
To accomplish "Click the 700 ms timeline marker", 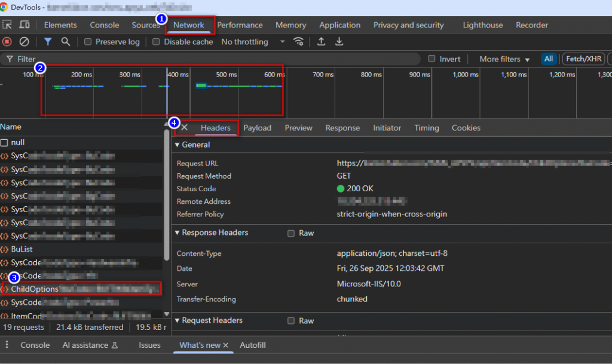I will coord(323,75).
